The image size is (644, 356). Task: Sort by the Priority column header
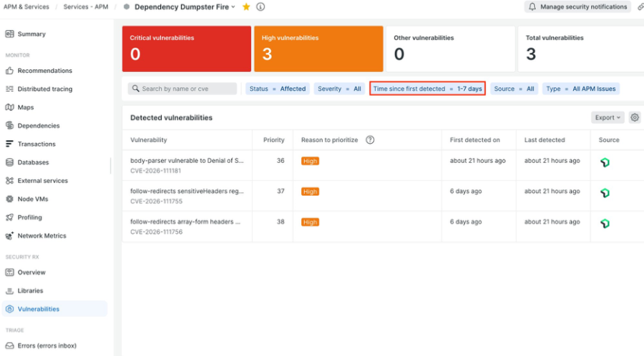[x=273, y=140]
